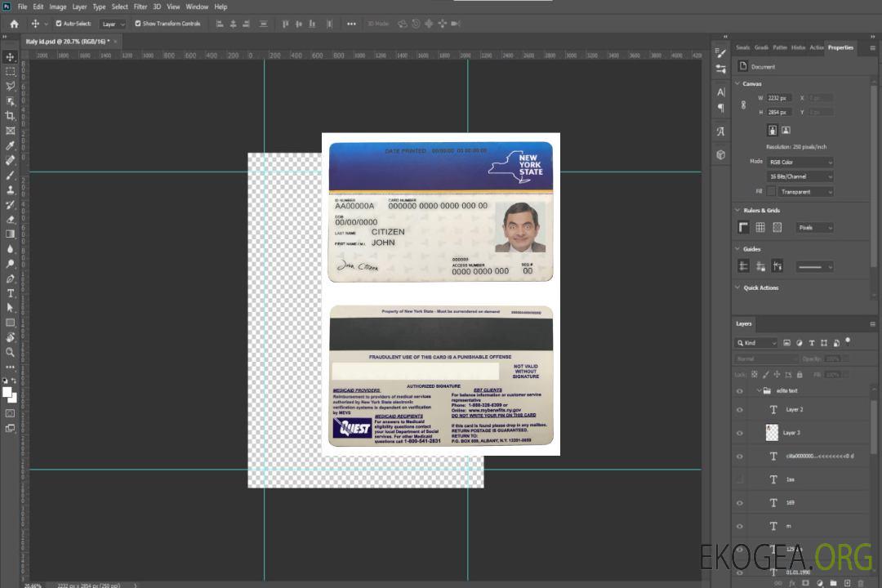
Task: Pick the Zoom tool magnifier
Action: [11, 352]
